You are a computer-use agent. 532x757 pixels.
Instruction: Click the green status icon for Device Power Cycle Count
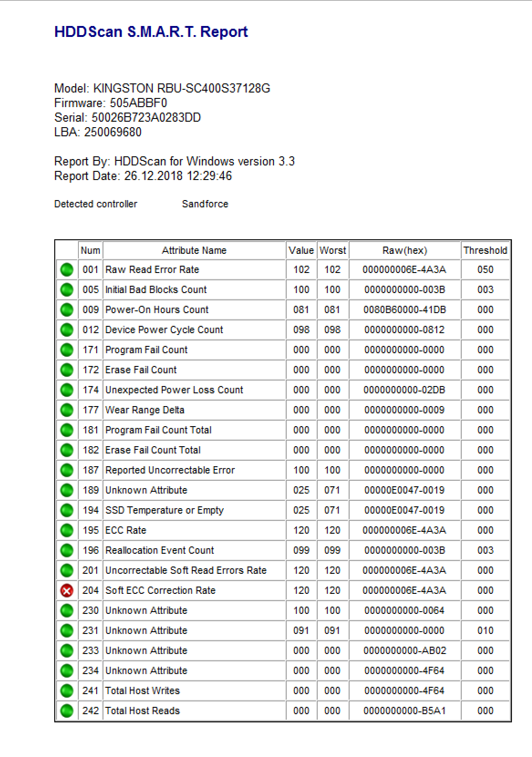coord(67,330)
